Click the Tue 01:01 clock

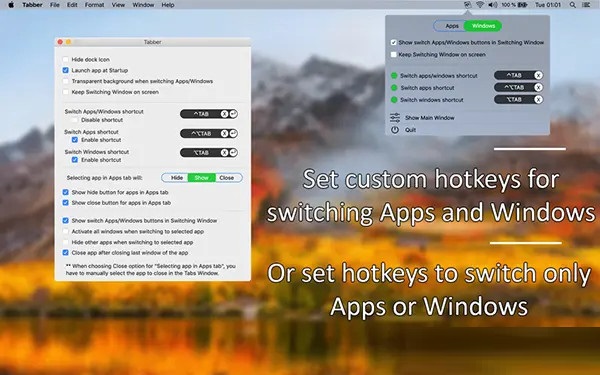click(x=548, y=5)
